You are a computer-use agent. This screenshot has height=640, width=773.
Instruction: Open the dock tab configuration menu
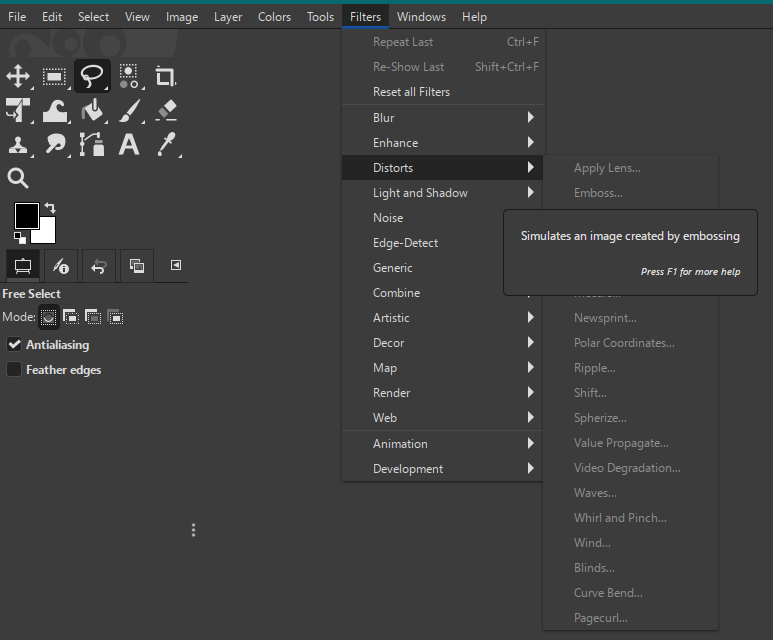[176, 265]
